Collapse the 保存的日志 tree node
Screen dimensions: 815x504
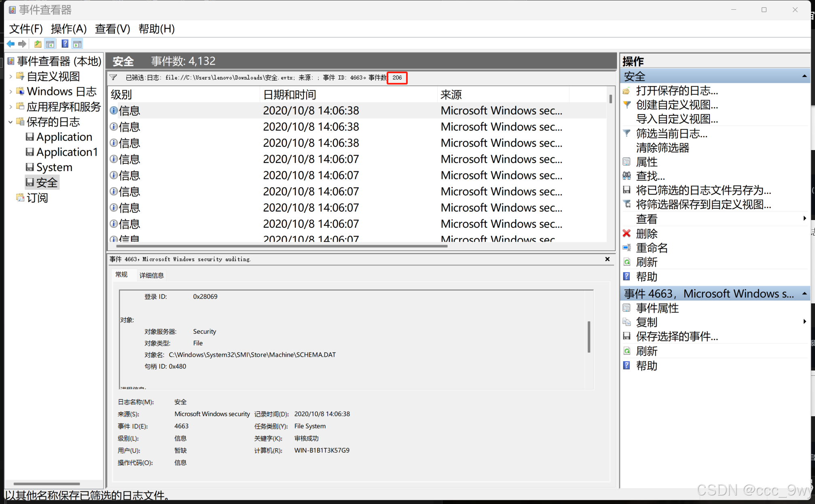11,122
